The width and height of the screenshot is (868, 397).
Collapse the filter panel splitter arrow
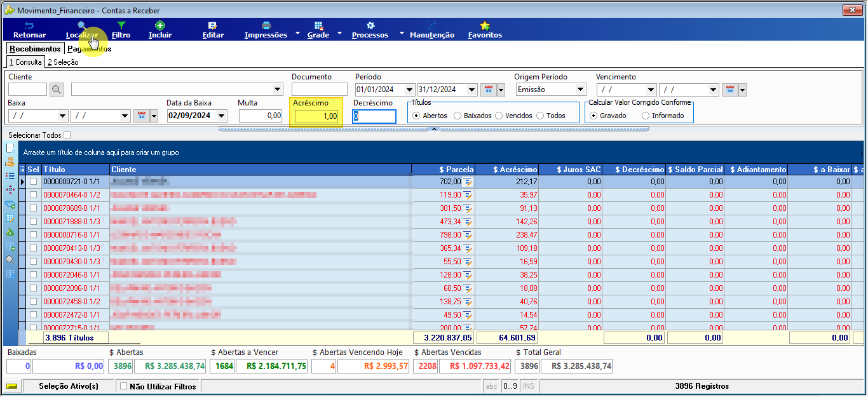coord(434,129)
